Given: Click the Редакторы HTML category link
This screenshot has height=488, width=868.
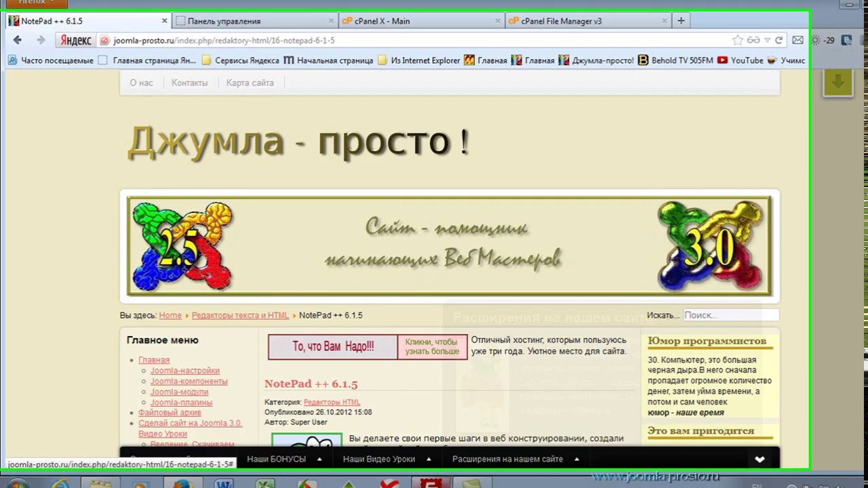Looking at the screenshot, I should (332, 403).
